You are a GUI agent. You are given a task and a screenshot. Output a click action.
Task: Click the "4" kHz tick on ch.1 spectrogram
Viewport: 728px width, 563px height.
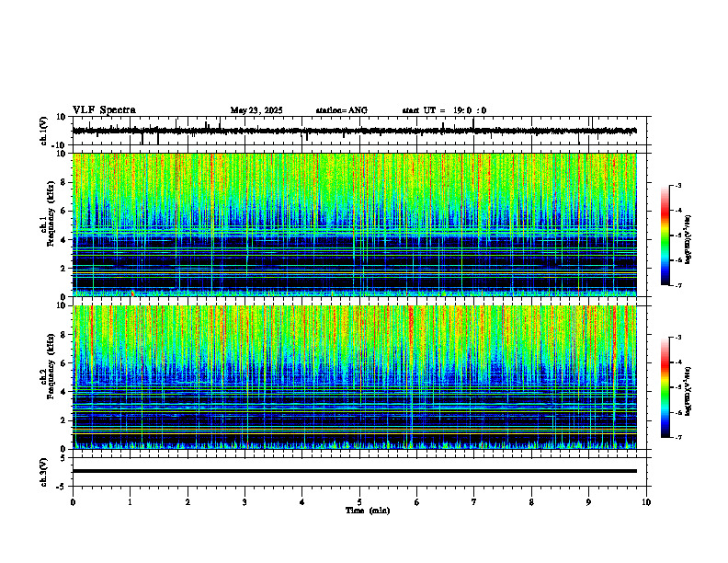click(63, 240)
